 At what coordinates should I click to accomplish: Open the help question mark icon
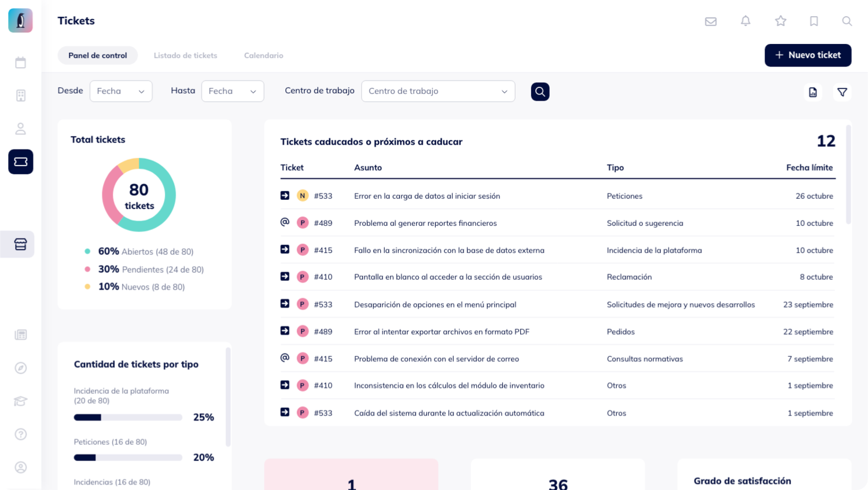(x=21, y=434)
